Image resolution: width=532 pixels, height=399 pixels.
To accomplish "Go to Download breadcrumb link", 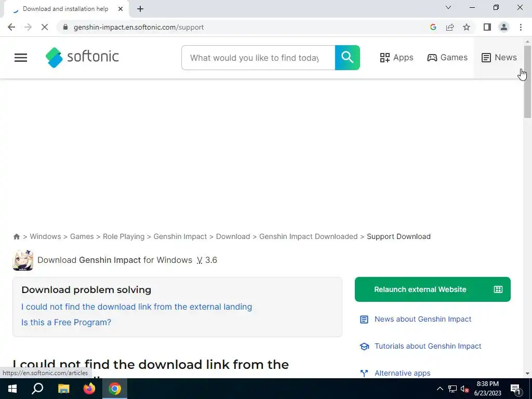I will click(x=233, y=236).
